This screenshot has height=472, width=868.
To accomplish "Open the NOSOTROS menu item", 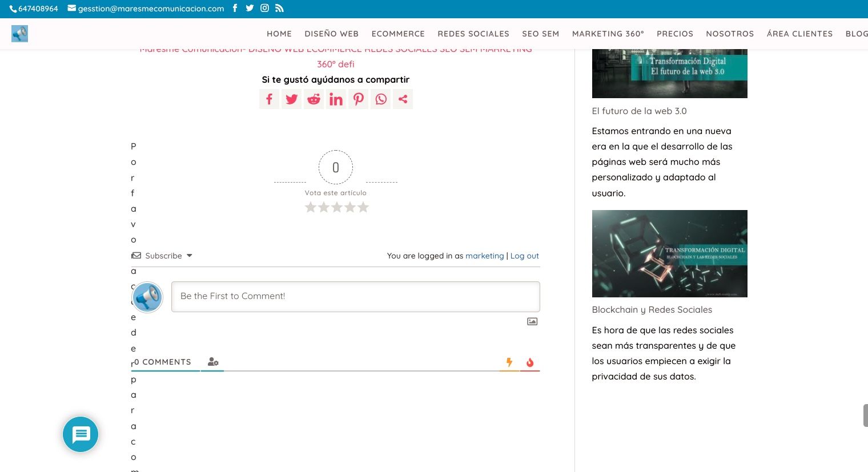I will [730, 34].
